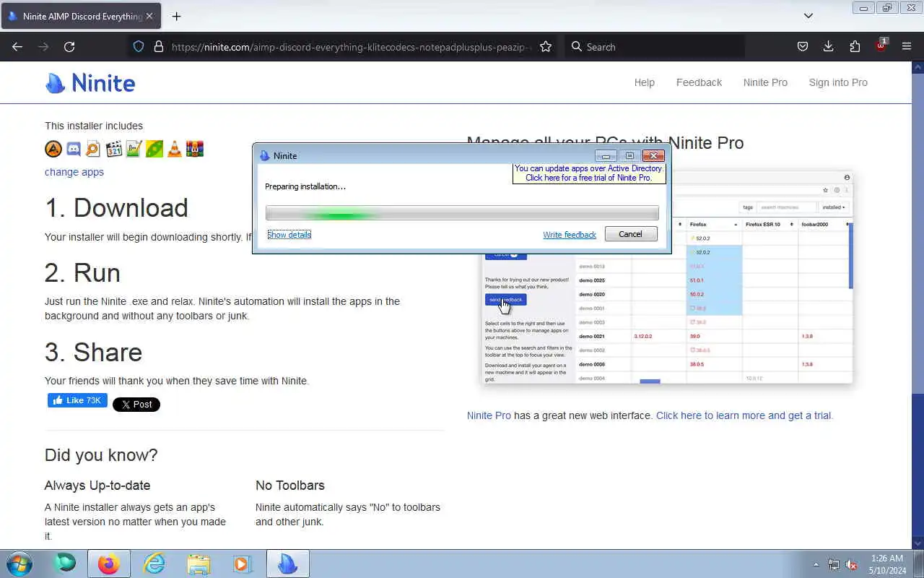Click the K-Lite Codecs 321 icon
Viewport: 924px width, 578px height.
(x=113, y=149)
